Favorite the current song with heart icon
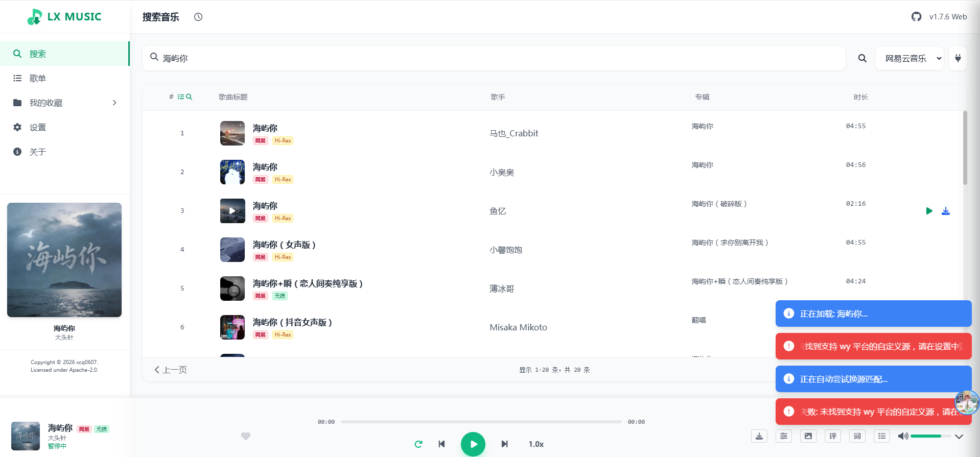This screenshot has height=457, width=980. [x=246, y=436]
